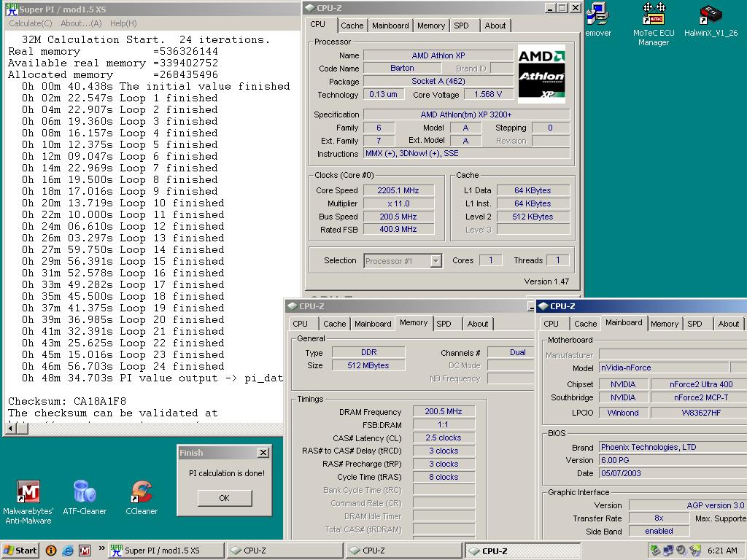The width and height of the screenshot is (747, 560).
Task: Open Malwarebytes' Anti-Malware desktop icon
Action: [28, 492]
